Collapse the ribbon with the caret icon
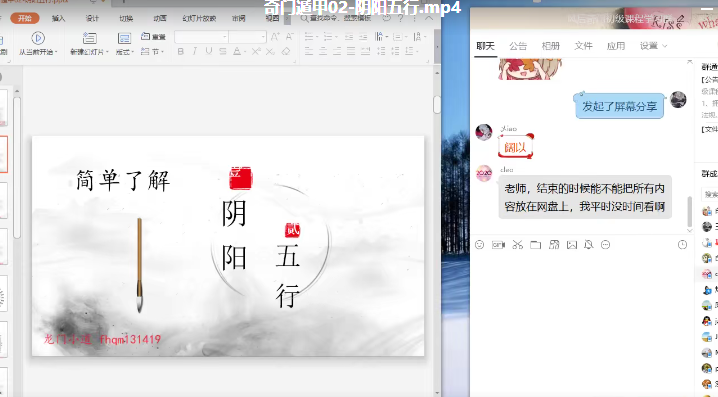The height and width of the screenshot is (397, 718). point(429,18)
